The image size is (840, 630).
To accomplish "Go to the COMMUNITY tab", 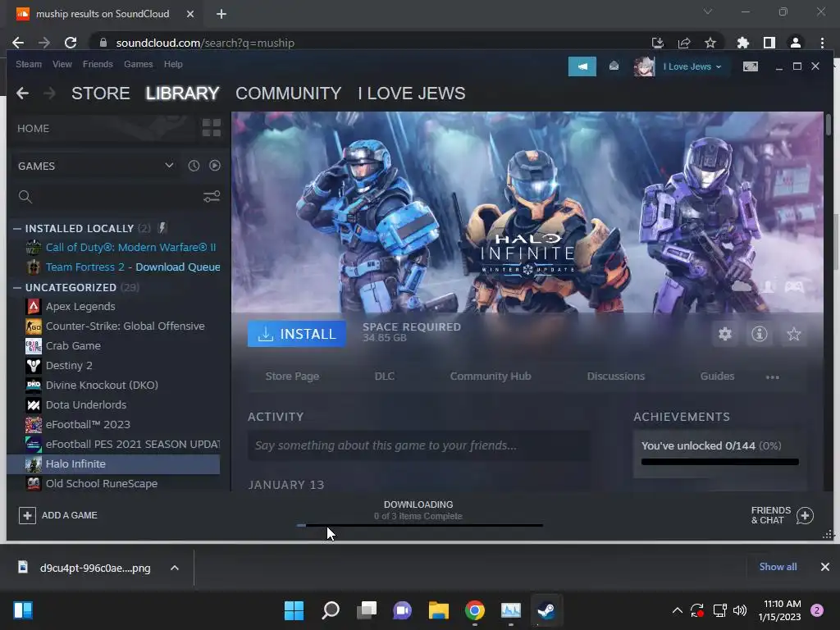I will click(288, 94).
